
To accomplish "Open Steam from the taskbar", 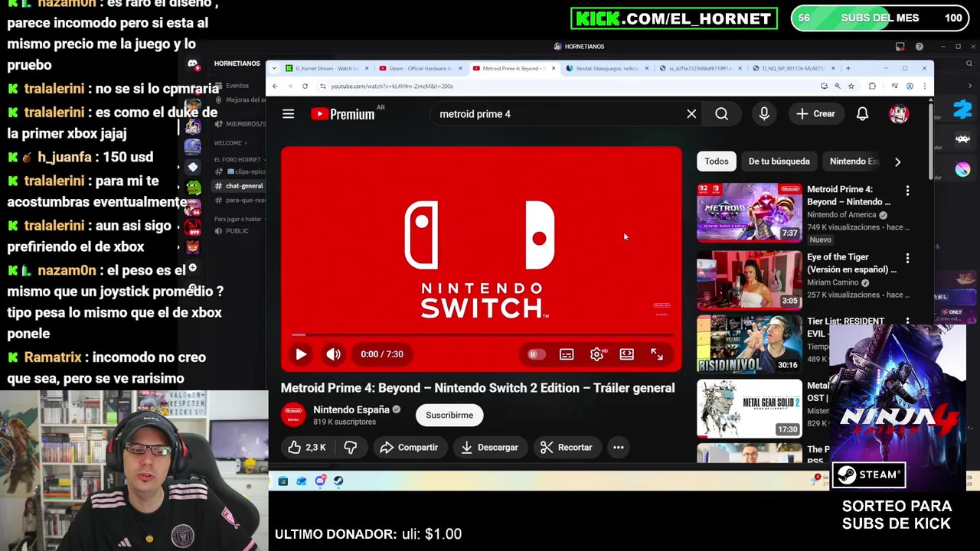I will (x=338, y=481).
